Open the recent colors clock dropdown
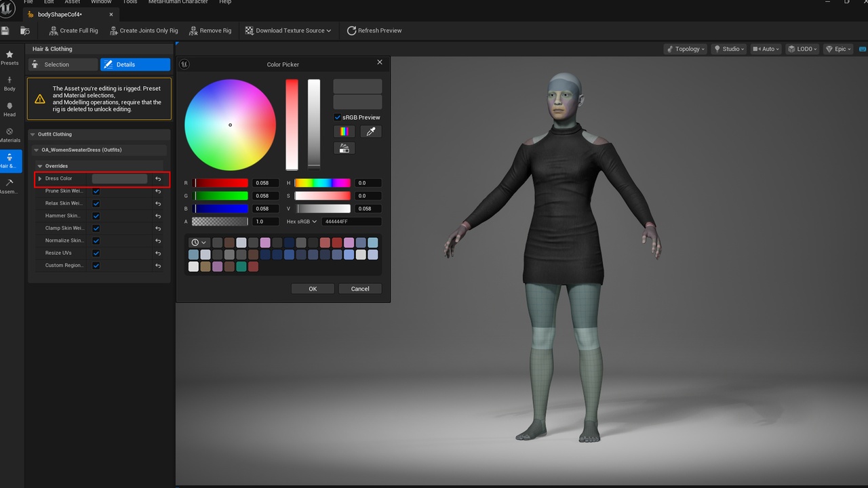 (199, 243)
